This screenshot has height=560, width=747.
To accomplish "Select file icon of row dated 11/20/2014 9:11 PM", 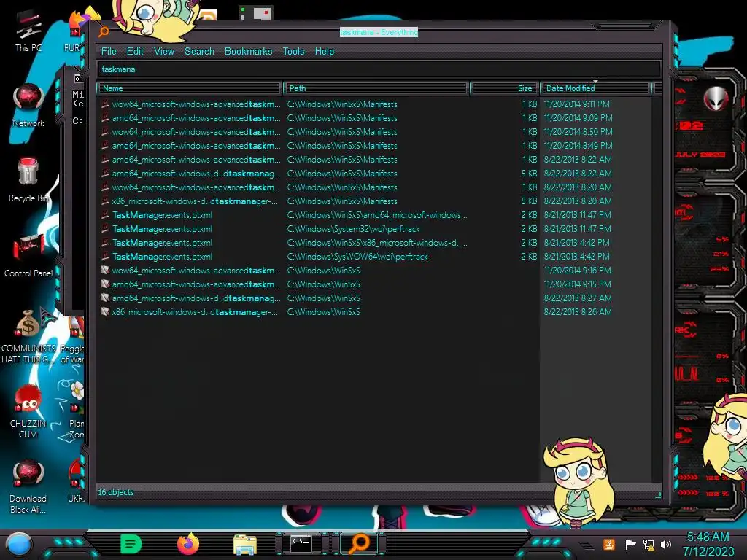I will pyautogui.click(x=105, y=104).
